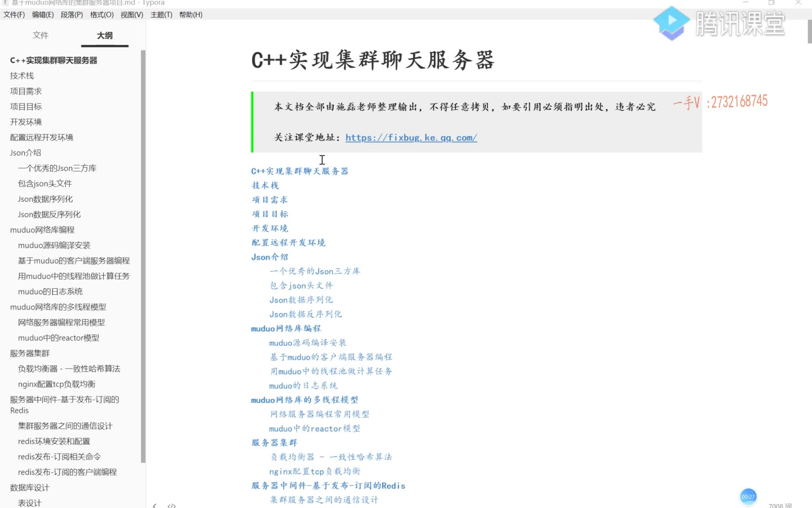Switch to source code mode icon
The height and width of the screenshot is (508, 812).
pyautogui.click(x=172, y=505)
